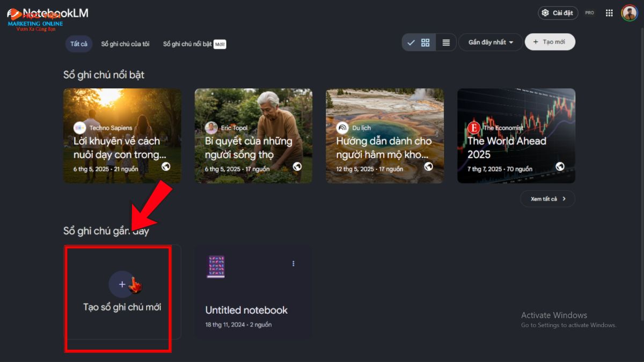Open the Yellowstone travel guide notebook card

(x=384, y=136)
